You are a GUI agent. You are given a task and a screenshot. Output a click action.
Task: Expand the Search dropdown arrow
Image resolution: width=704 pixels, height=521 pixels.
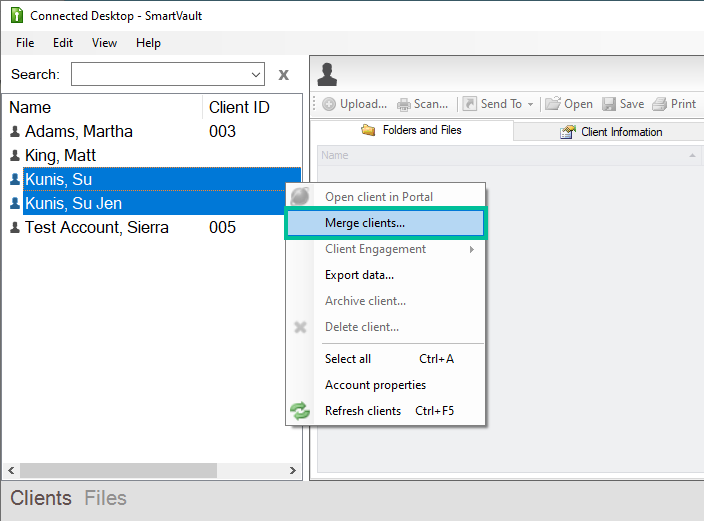tap(256, 75)
